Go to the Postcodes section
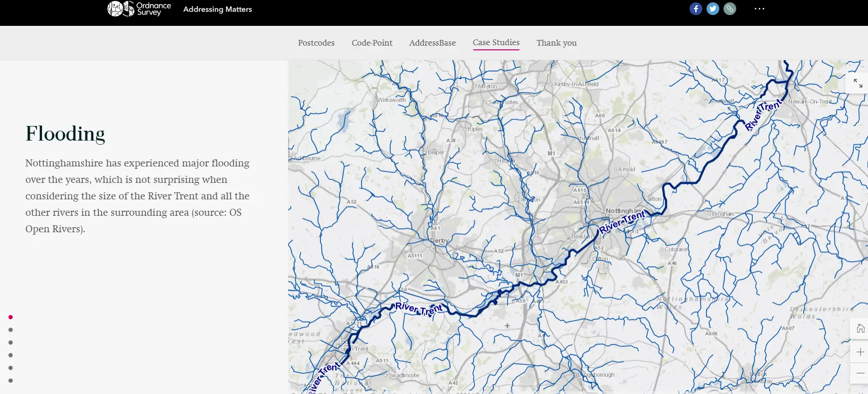 pyautogui.click(x=316, y=43)
